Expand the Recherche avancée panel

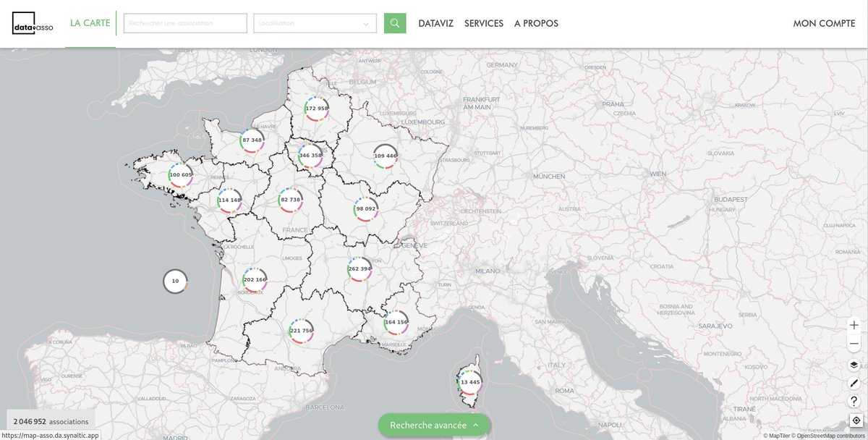(x=434, y=425)
